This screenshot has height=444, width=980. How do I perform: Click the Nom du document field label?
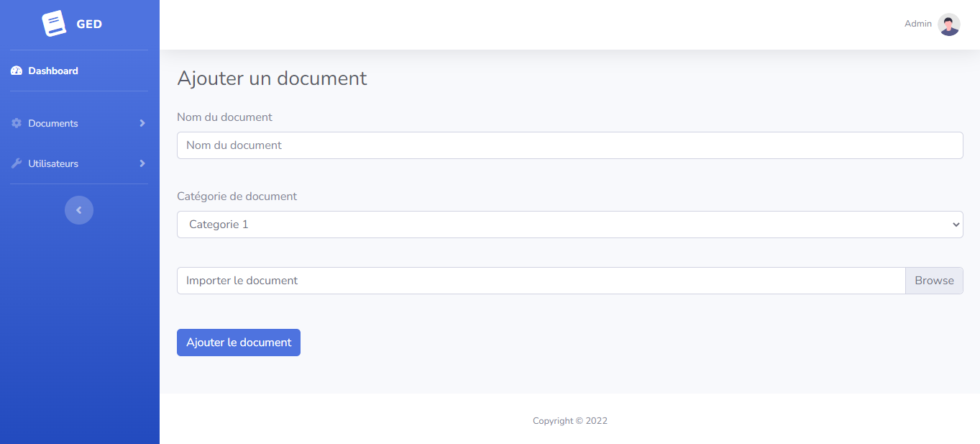pyautogui.click(x=224, y=117)
